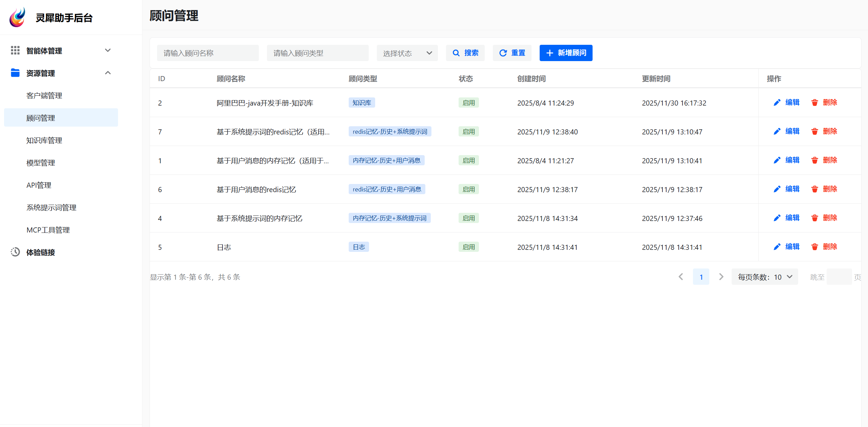868x427 pixels.
Task: Click the 重置 reset button
Action: tap(512, 53)
